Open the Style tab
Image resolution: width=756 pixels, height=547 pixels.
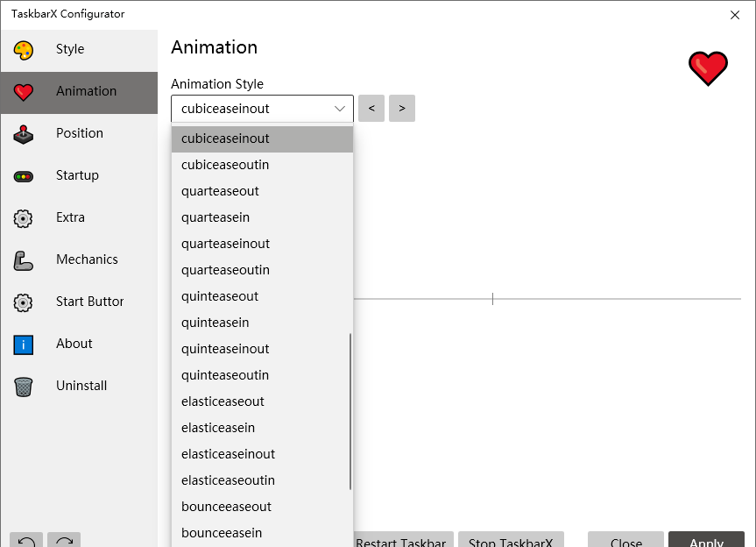(79, 50)
